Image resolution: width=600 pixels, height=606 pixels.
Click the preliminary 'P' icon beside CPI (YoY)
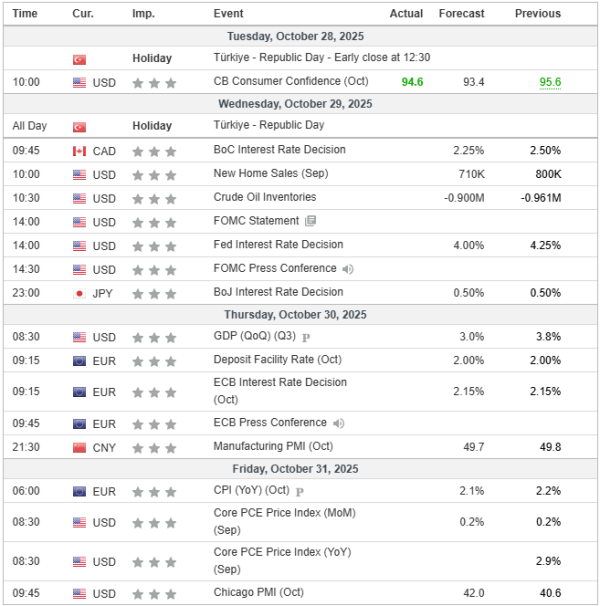pos(299,492)
